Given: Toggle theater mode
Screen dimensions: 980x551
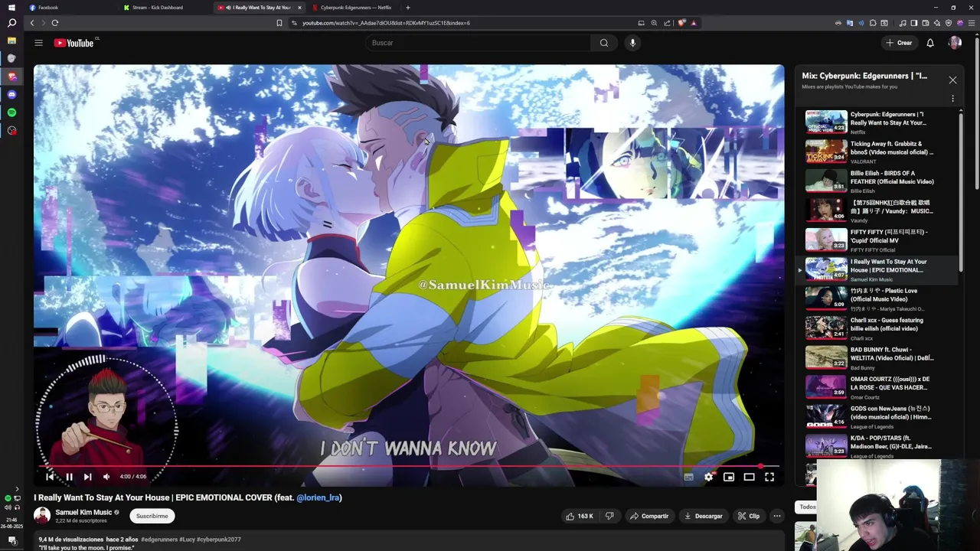Looking at the screenshot, I should click(749, 477).
